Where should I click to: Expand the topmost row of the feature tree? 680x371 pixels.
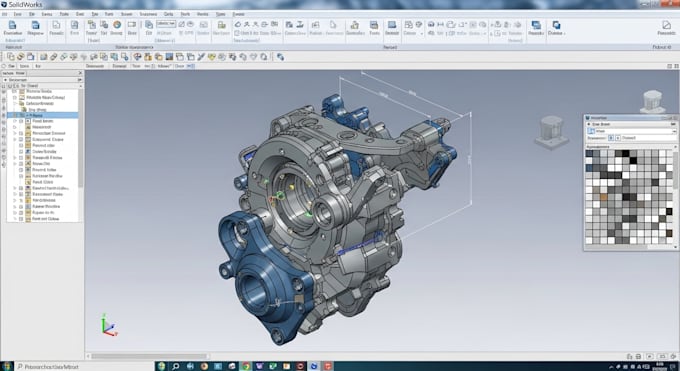(14, 91)
